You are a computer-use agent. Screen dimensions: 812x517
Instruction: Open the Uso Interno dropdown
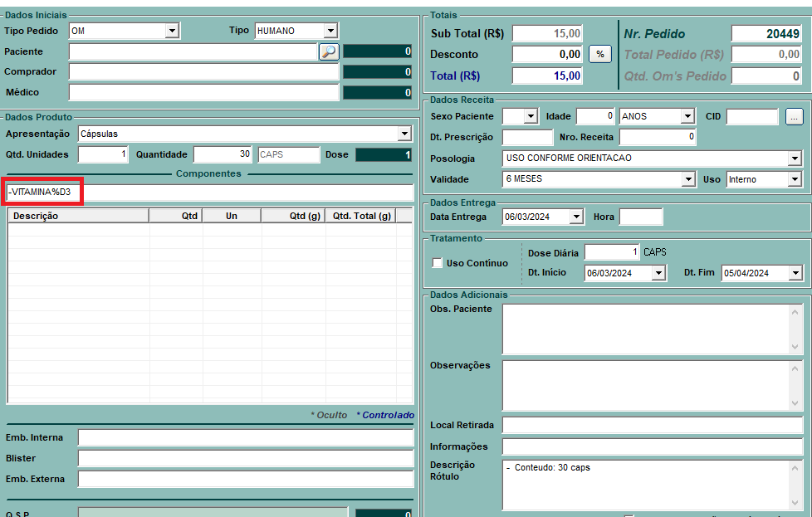(795, 179)
